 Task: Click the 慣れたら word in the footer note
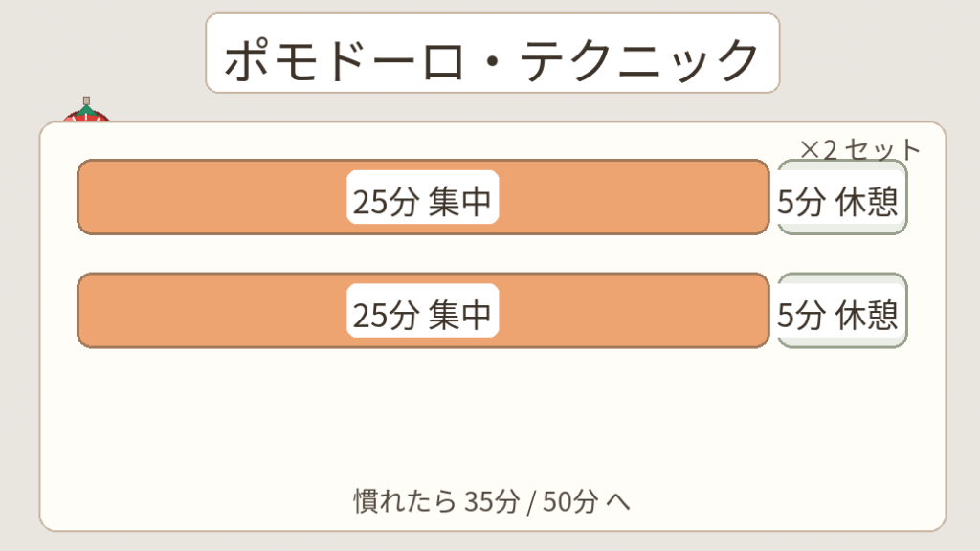[404, 500]
